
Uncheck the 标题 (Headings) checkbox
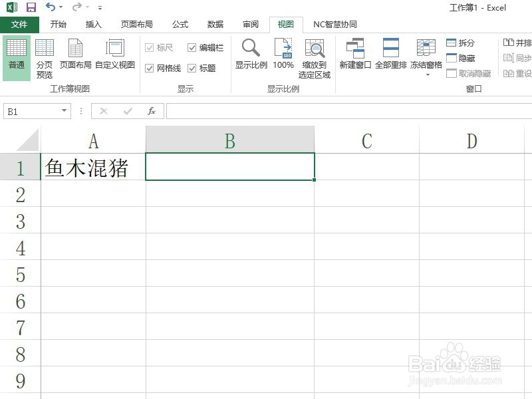pos(190,68)
